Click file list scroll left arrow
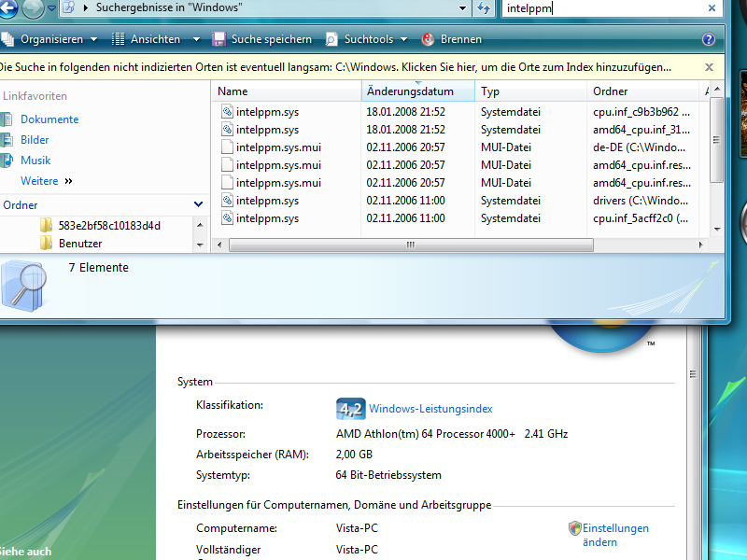 219,245
